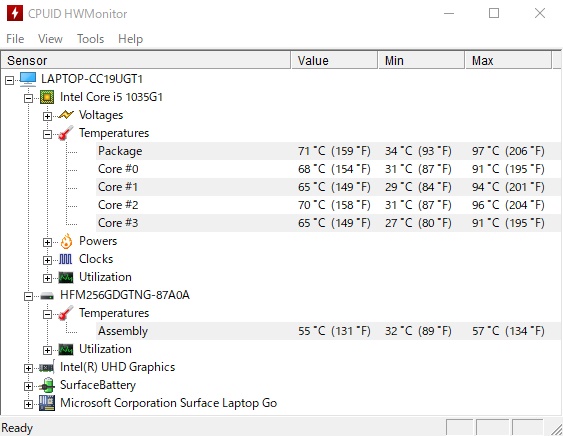Collapse the SSD Temperatures node
563x436 pixels.
coord(47,314)
